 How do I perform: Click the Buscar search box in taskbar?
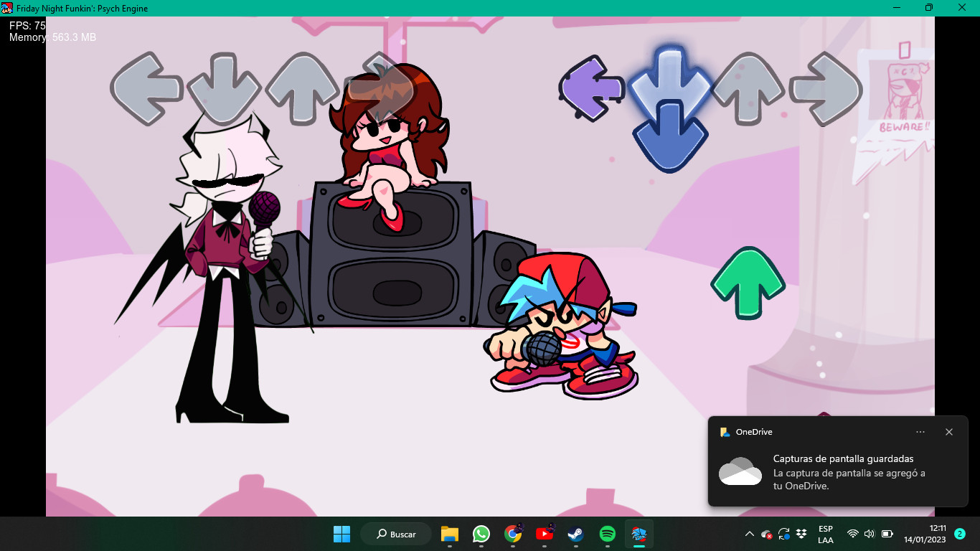[395, 534]
